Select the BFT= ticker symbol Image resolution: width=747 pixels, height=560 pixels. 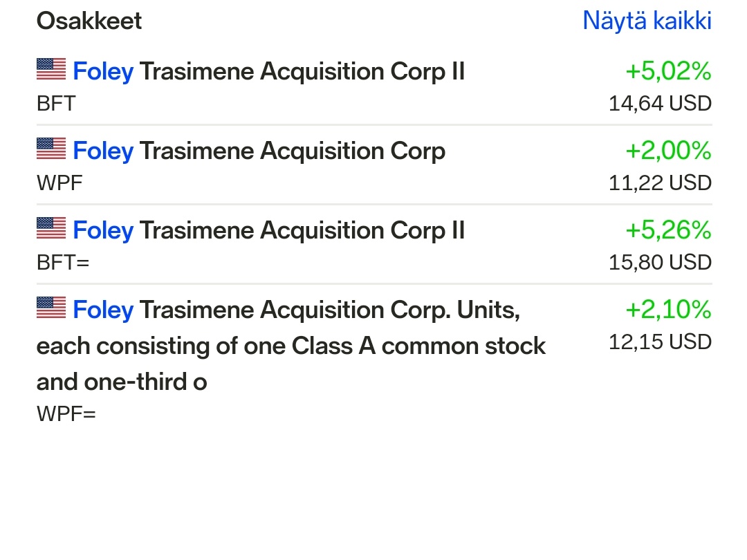pos(63,263)
